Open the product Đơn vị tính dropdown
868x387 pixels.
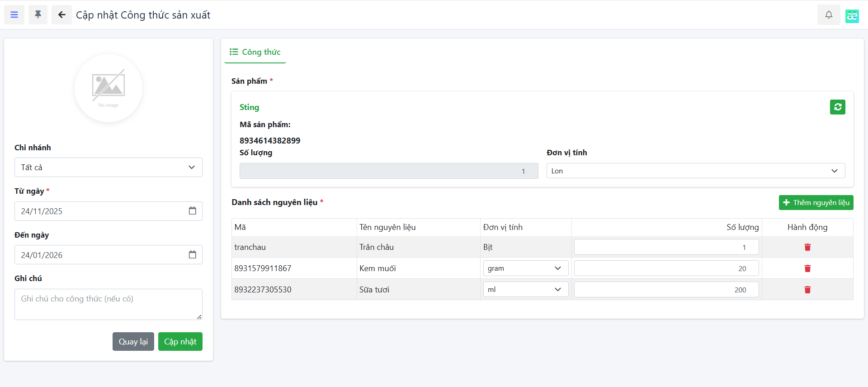[x=695, y=171]
